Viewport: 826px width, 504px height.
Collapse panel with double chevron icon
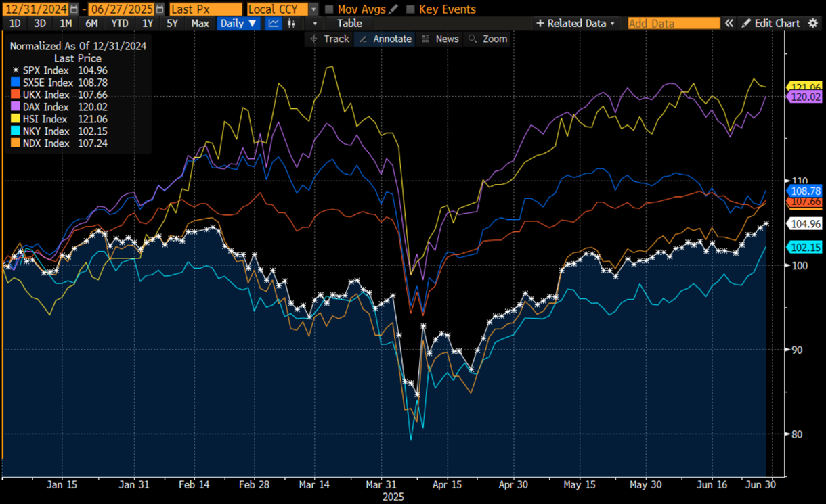pyautogui.click(x=729, y=23)
